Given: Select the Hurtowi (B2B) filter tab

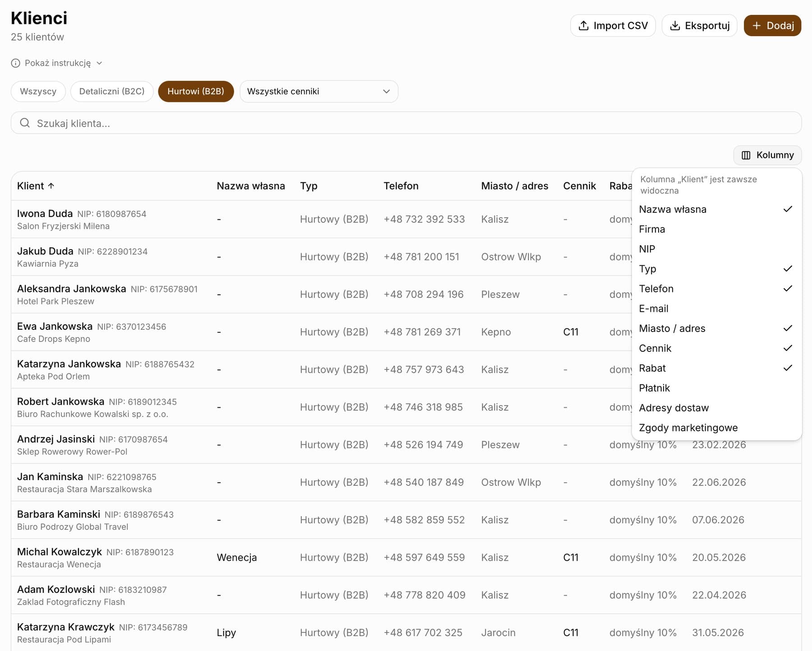Looking at the screenshot, I should 196,92.
